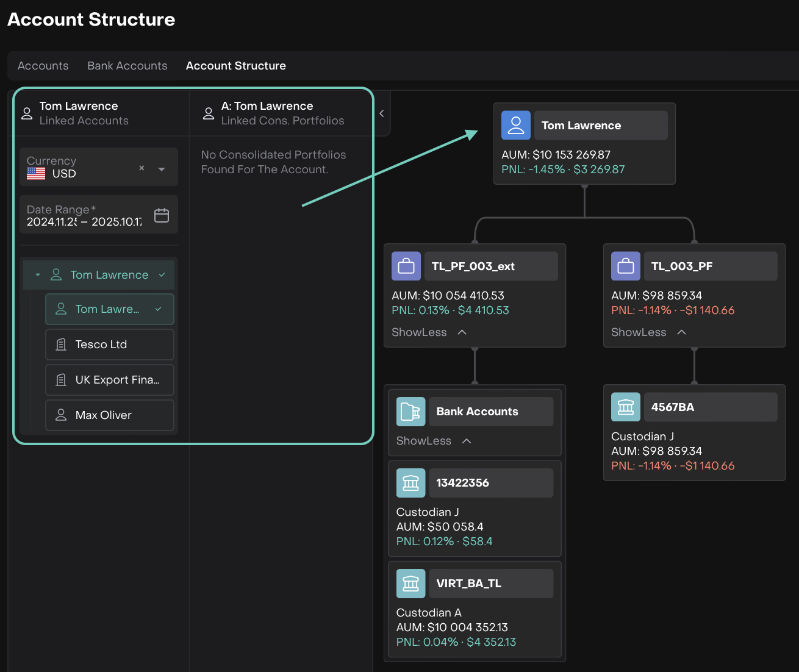Image resolution: width=799 pixels, height=672 pixels.
Task: Click the 4567BA bank icon
Action: point(625,407)
